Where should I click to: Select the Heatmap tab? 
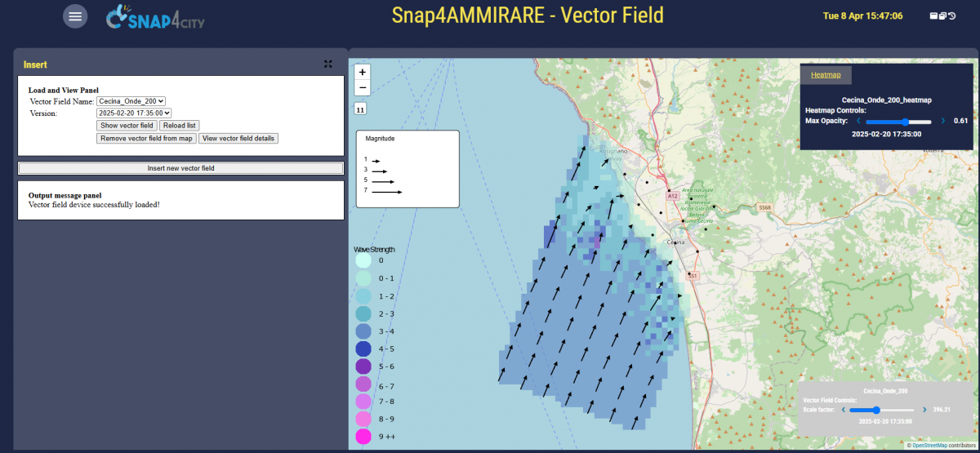tap(826, 75)
